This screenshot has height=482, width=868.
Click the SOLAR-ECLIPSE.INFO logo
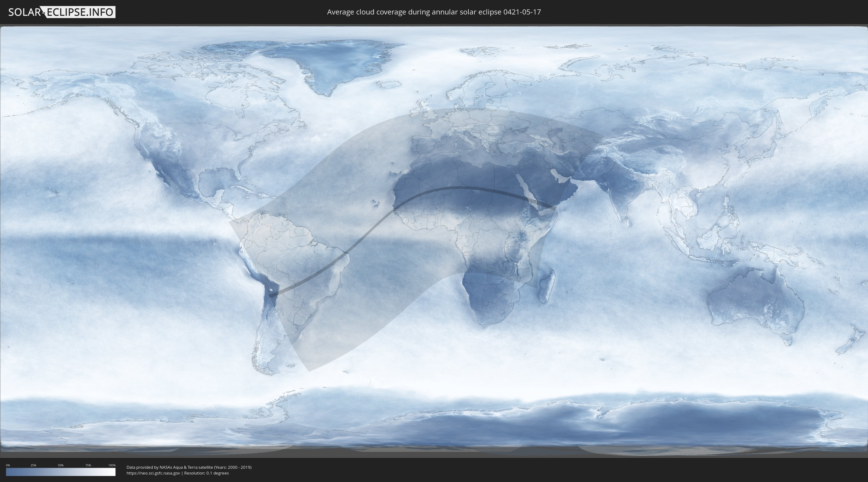click(x=62, y=12)
